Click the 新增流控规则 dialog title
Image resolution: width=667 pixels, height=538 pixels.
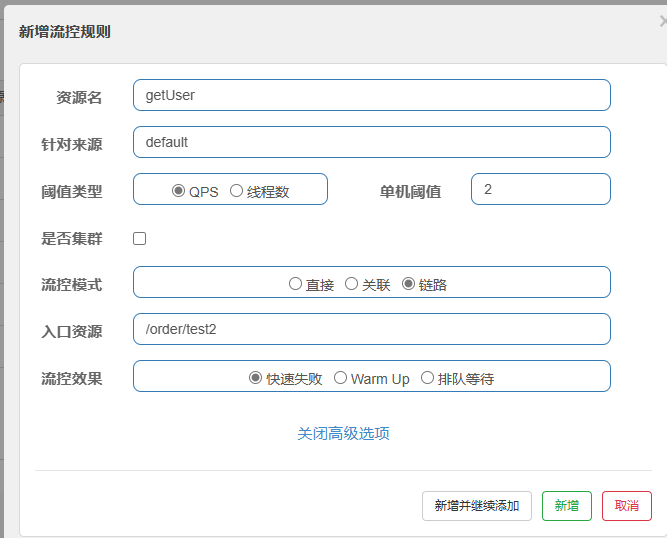tap(65, 32)
